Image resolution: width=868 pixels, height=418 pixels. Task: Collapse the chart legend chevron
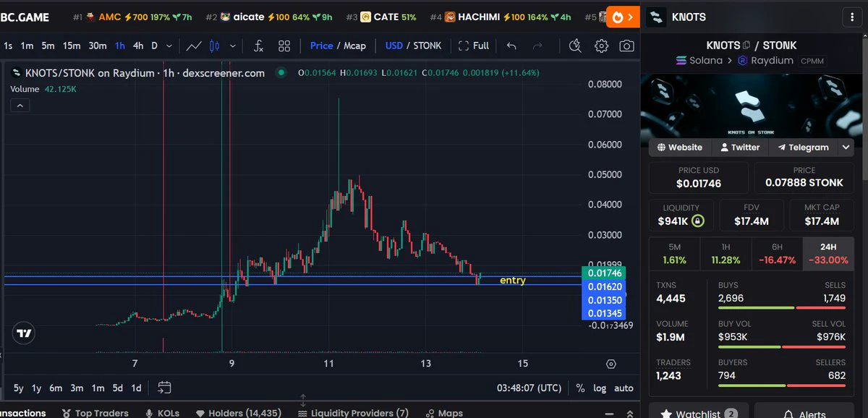[20, 106]
